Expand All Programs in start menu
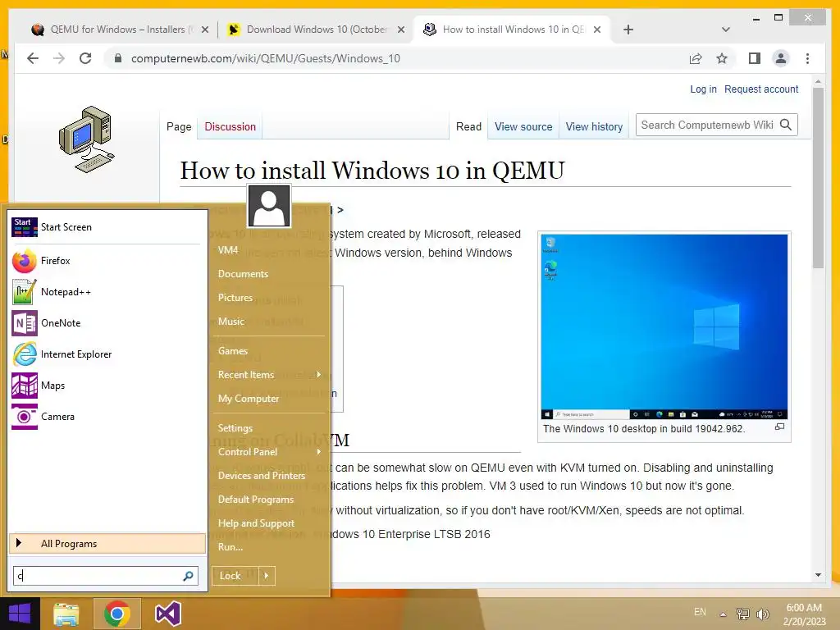The image size is (840, 630). (x=107, y=544)
